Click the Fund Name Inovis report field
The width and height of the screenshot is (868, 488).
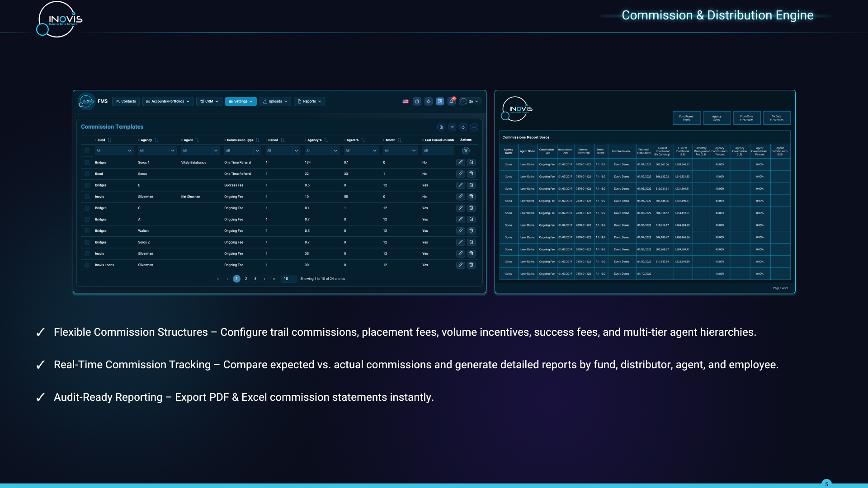[x=686, y=118]
